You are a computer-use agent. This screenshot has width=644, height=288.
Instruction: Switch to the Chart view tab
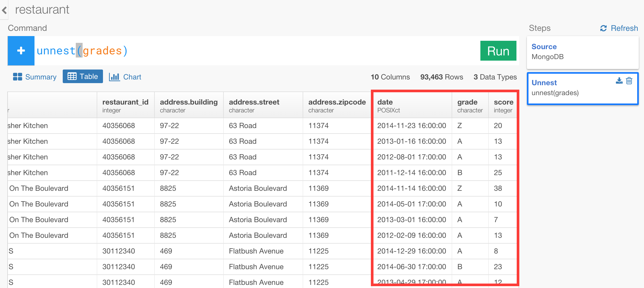pos(125,77)
